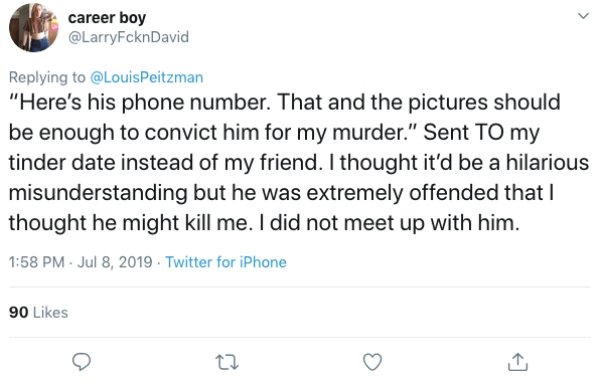
Task: Click the Twitter for iPhone source link
Action: coord(226,262)
